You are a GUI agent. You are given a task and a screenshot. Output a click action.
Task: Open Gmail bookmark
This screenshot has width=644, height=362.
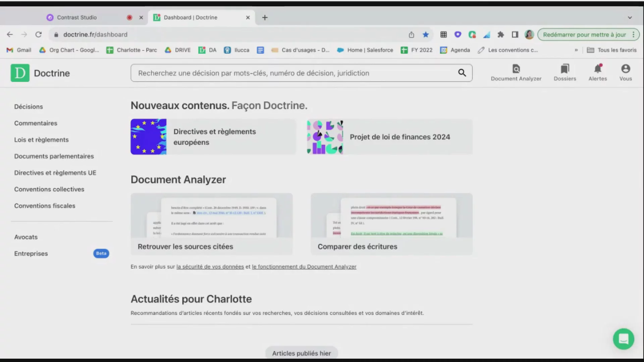coord(19,50)
